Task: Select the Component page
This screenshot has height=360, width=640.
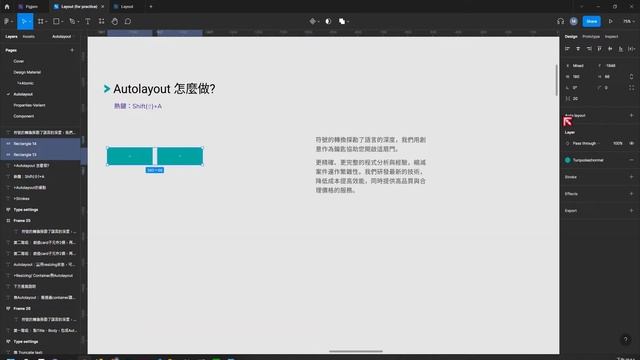Action: pyautogui.click(x=24, y=116)
